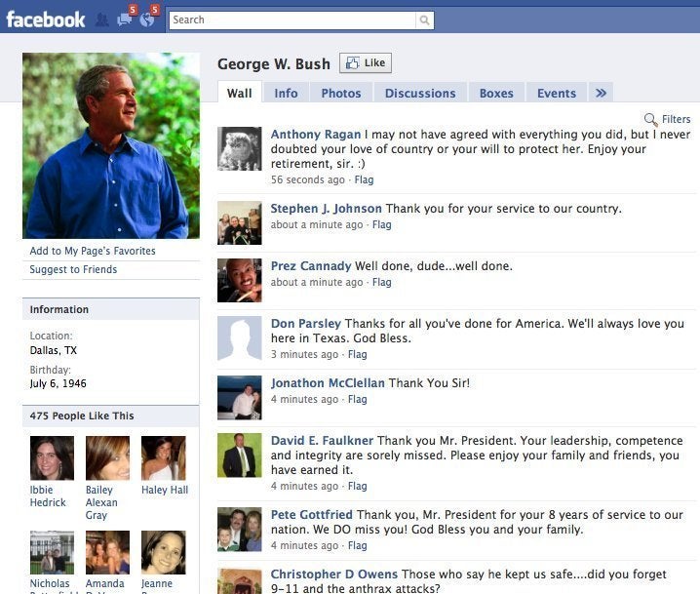700x594 pixels.
Task: Open Pete Gottfried's avatar
Action: click(240, 530)
